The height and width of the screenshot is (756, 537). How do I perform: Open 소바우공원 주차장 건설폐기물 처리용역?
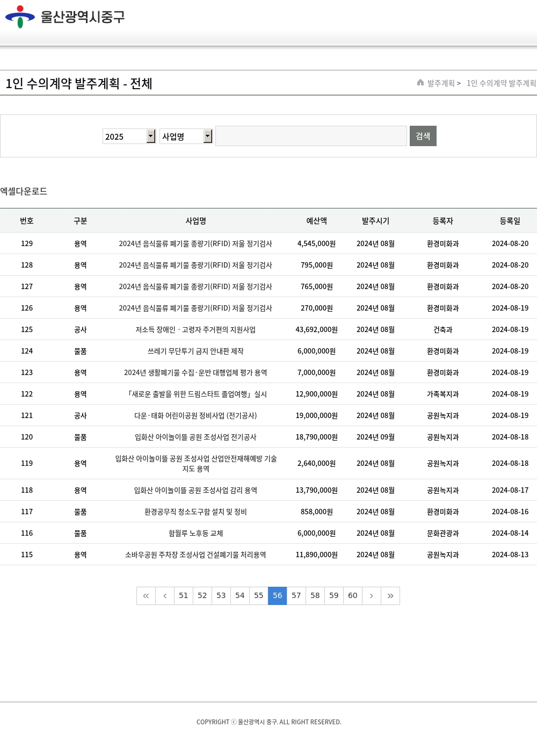[x=195, y=555]
